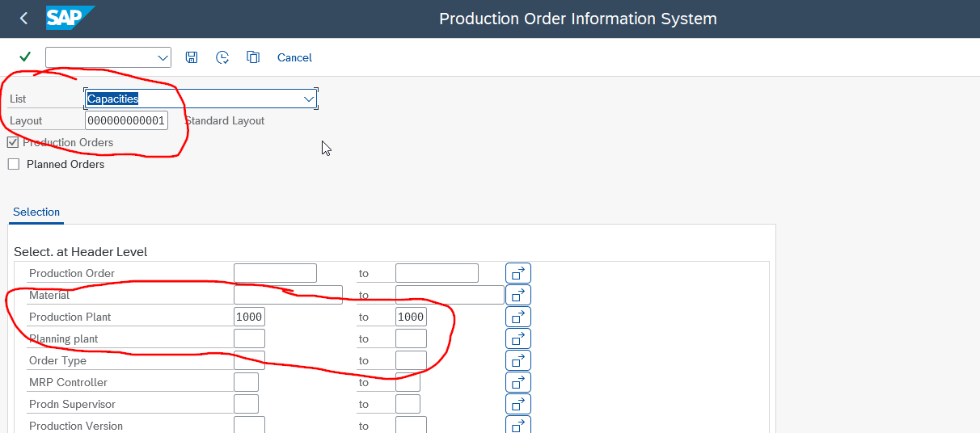980x433 pixels.
Task: Click the Layout field with 000000000001
Action: click(126, 120)
